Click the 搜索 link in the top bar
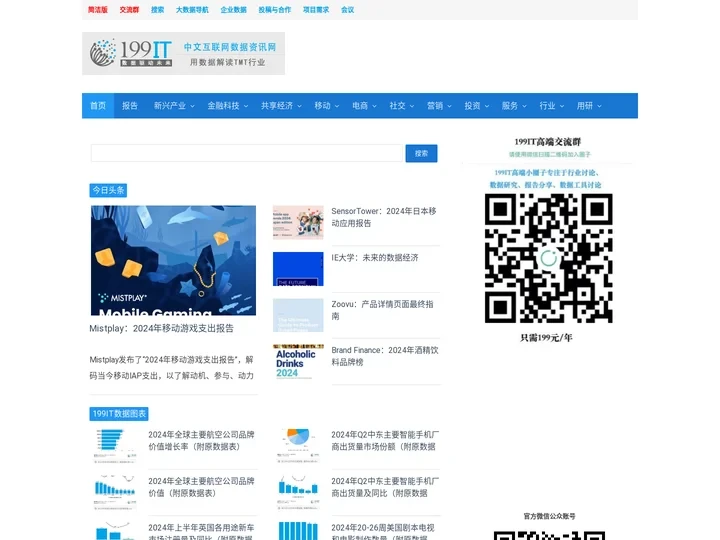Viewport: 720px width, 540px height. click(x=158, y=10)
